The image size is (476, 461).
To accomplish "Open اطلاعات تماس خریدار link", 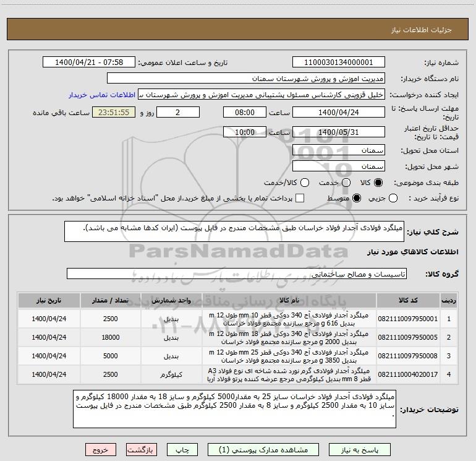I will click(102, 95).
